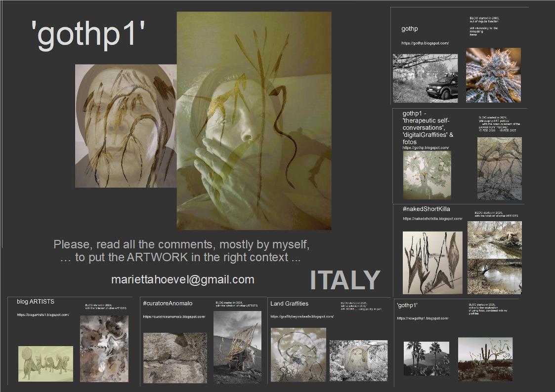Select the black-and-white car photo thumbnail
Viewport: 555px width, 392px height.
click(x=425, y=78)
